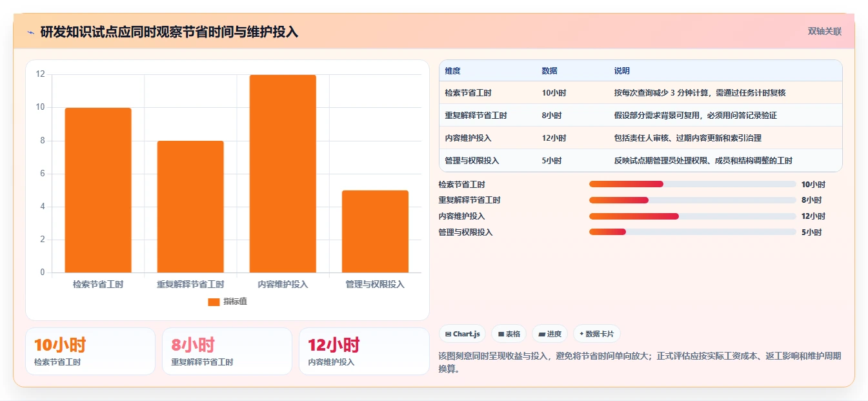The width and height of the screenshot is (868, 401).
Task: Click the 管理与权限投入 bar in the chart
Action: point(375,231)
